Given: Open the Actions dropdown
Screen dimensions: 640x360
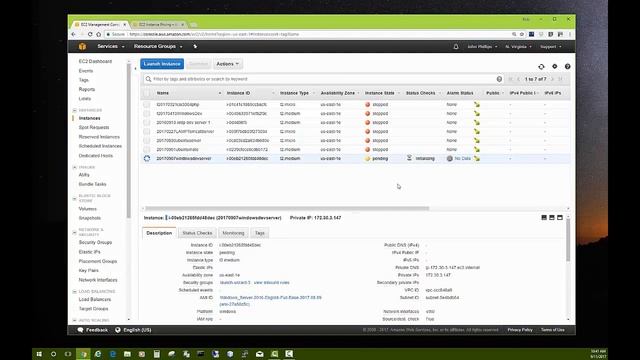Looking at the screenshot, I should click(x=227, y=64).
